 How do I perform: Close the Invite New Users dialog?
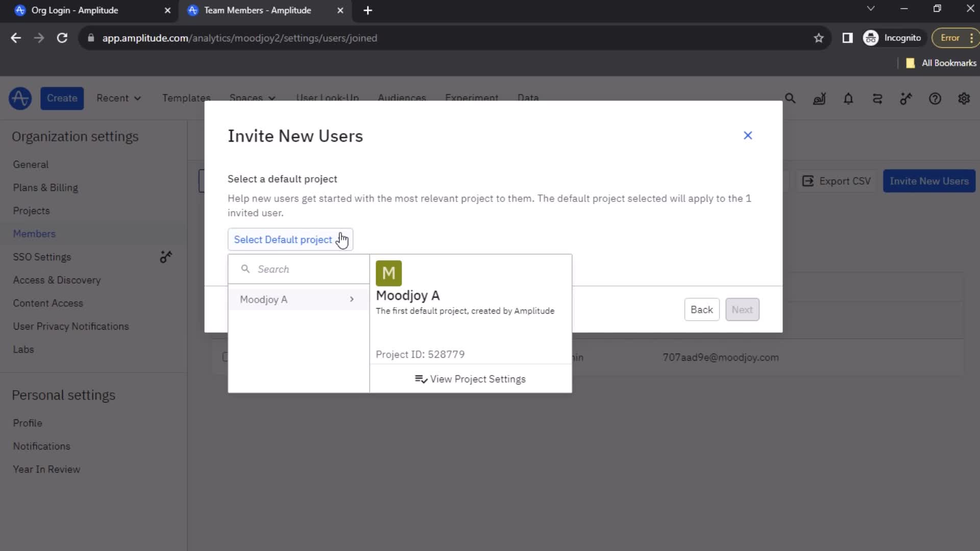click(x=748, y=135)
